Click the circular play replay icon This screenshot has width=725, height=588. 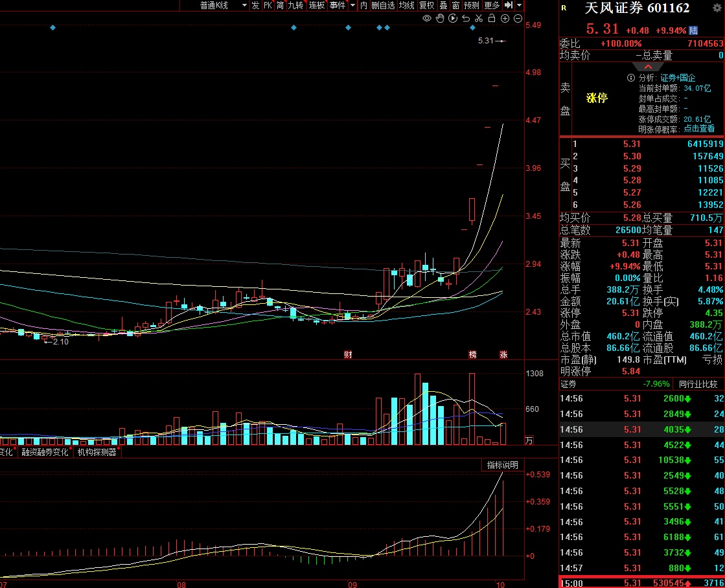coord(453,19)
